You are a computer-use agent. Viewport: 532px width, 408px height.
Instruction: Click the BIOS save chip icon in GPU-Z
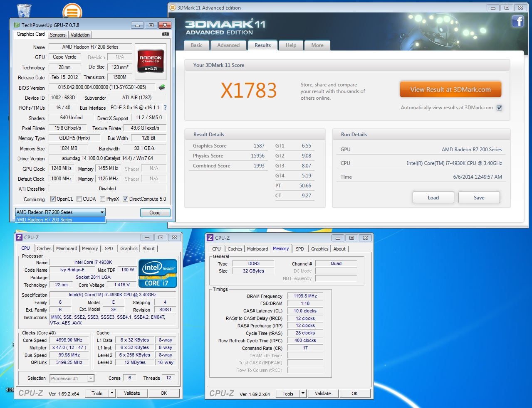point(162,87)
